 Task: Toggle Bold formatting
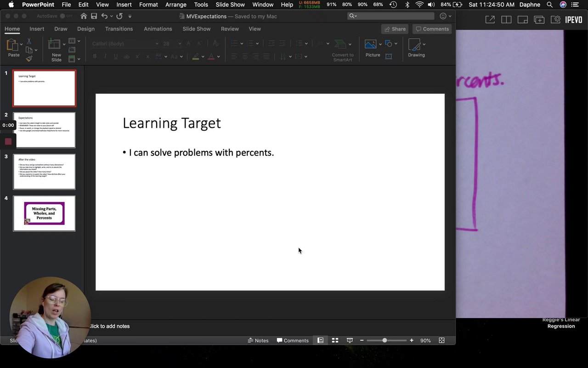(x=95, y=57)
